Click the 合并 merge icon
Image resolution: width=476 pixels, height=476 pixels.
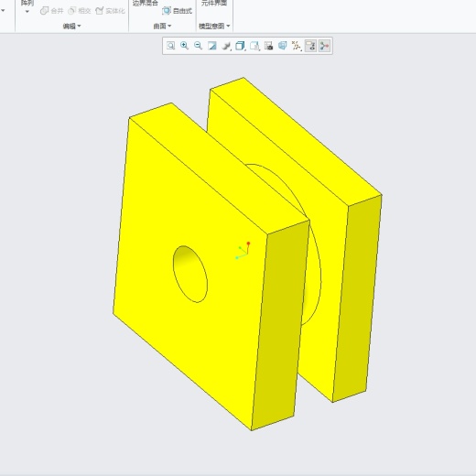tap(44, 11)
